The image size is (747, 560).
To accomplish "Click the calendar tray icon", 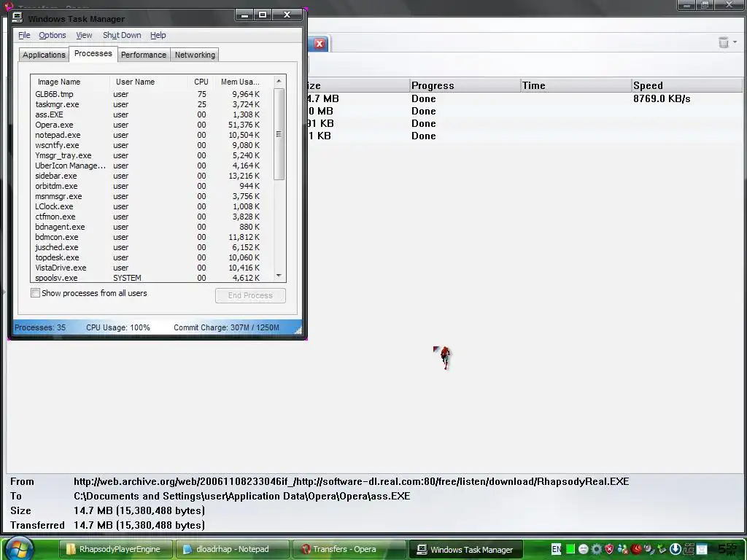I will (x=701, y=549).
